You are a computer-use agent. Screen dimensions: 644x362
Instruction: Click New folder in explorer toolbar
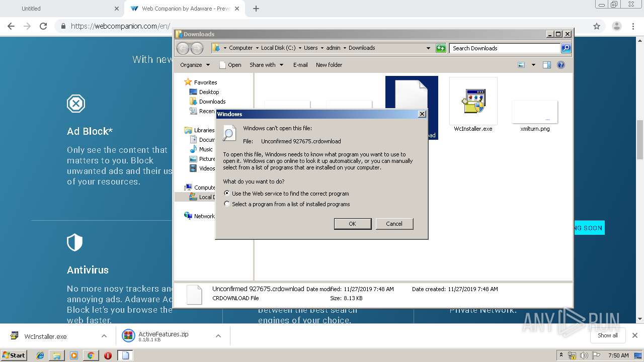click(x=329, y=65)
